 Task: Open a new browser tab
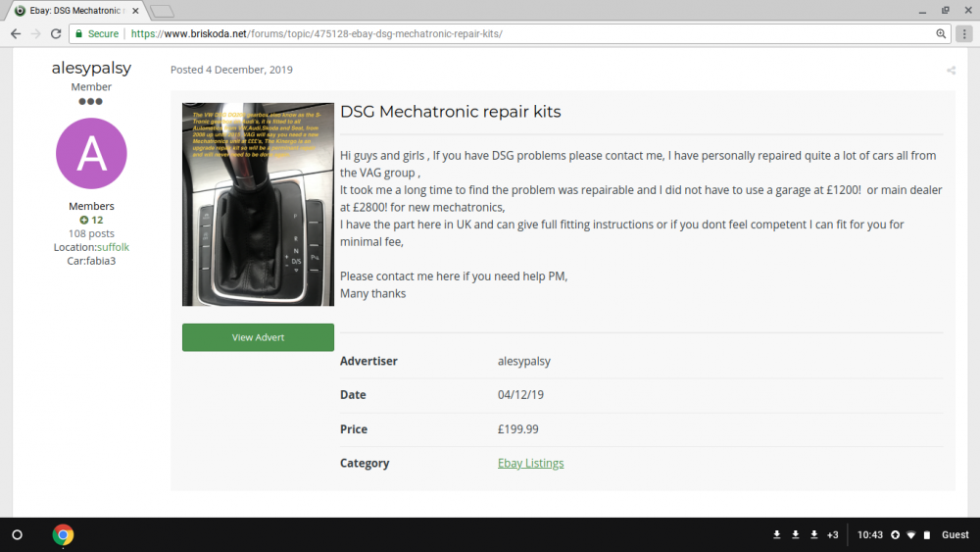point(162,11)
